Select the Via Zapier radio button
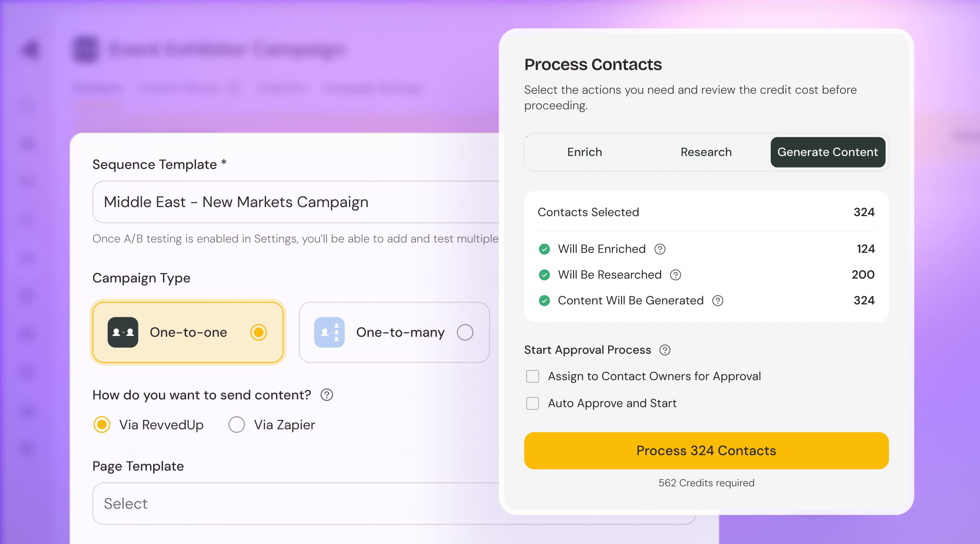The height and width of the screenshot is (544, 980). pos(236,425)
